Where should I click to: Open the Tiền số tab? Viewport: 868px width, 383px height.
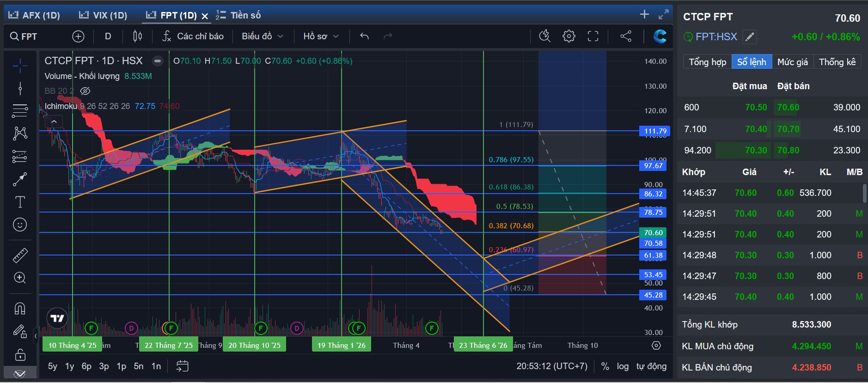[238, 15]
